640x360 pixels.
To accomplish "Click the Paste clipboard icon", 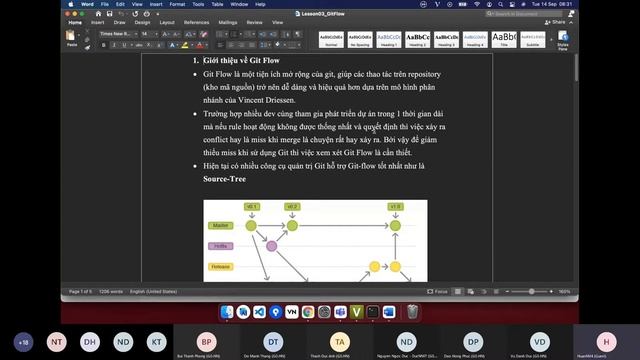I will click(x=71, y=36).
